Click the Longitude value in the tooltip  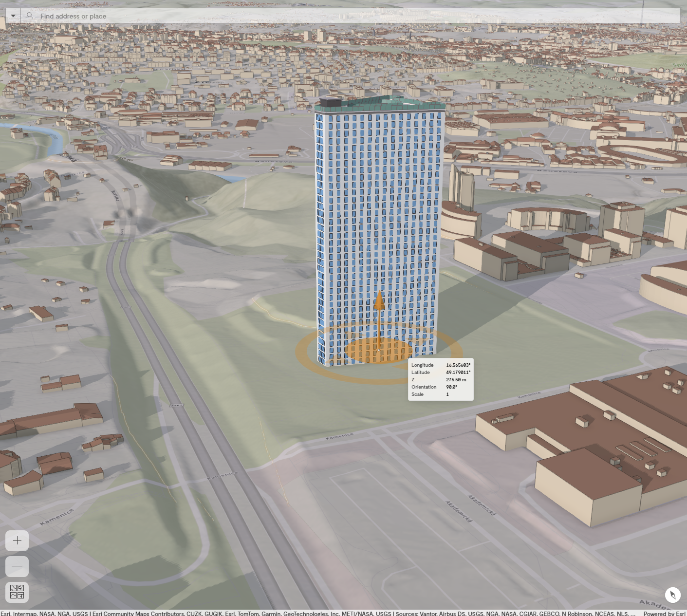(458, 365)
